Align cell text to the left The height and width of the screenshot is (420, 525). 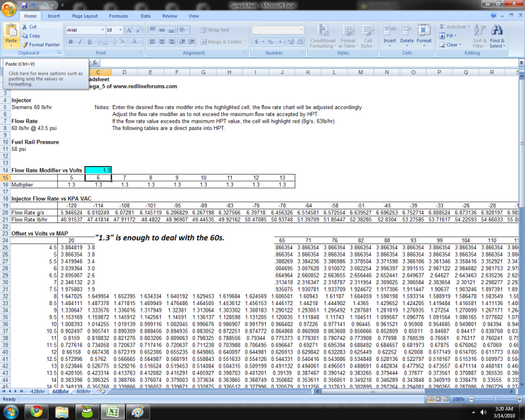coord(152,42)
